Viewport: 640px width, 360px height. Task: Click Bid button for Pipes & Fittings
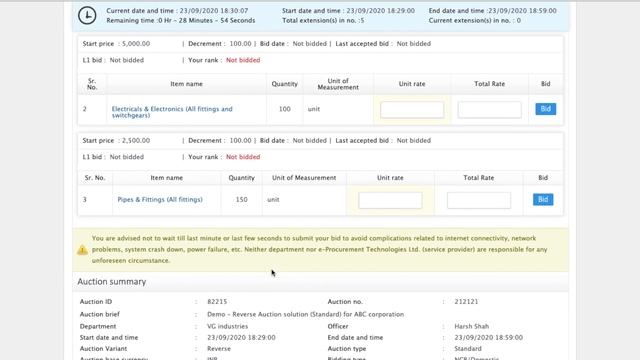(x=543, y=200)
